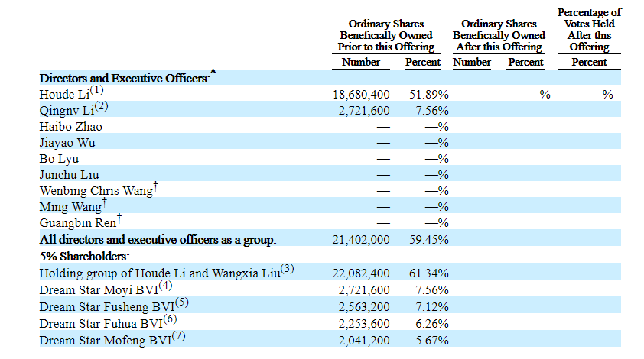Viewport: 644px width, 359px height.
Task: Click the group total 21,402,000
Action: (362, 240)
